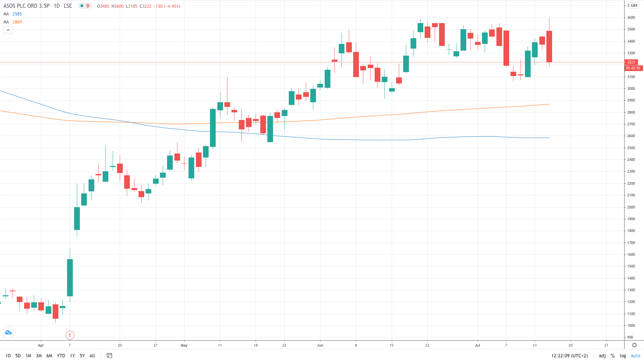The width and height of the screenshot is (644, 362).
Task: Select the 1M time range
Action: coord(28,356)
